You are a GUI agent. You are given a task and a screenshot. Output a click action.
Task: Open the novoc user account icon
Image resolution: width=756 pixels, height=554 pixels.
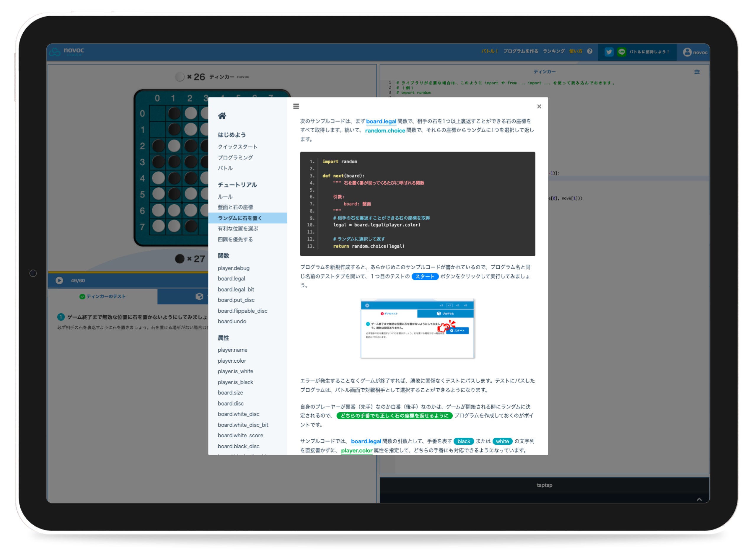click(x=687, y=52)
